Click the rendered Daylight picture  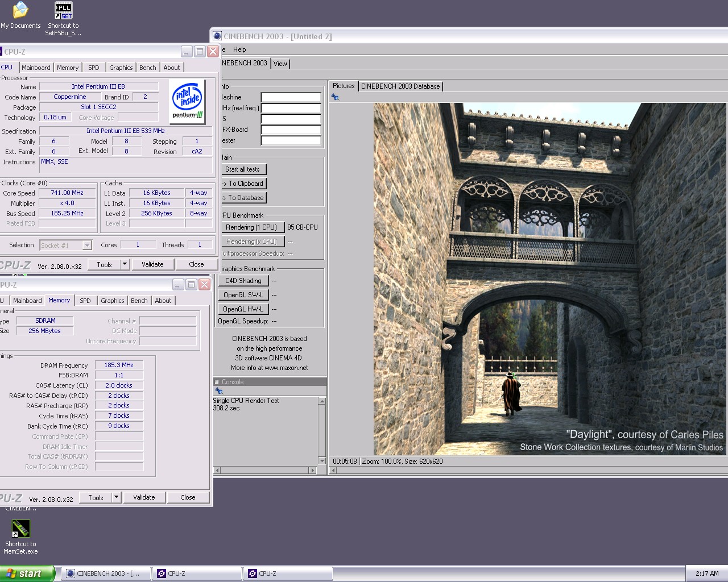tap(549, 279)
